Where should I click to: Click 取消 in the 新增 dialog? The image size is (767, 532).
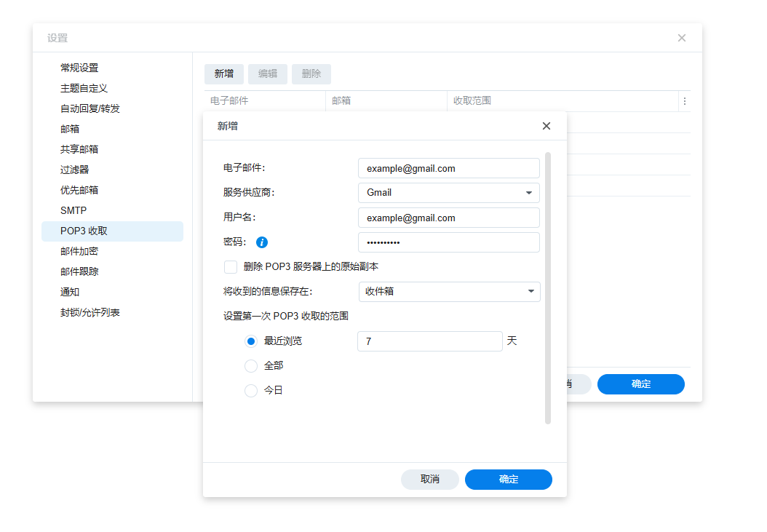(x=429, y=480)
